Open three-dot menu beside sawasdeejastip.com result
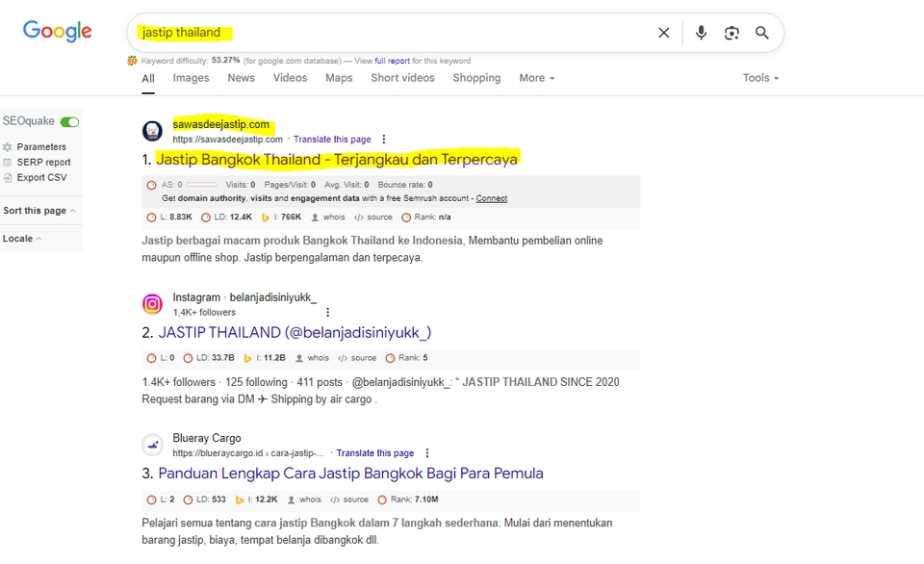924x564 pixels. click(x=384, y=140)
